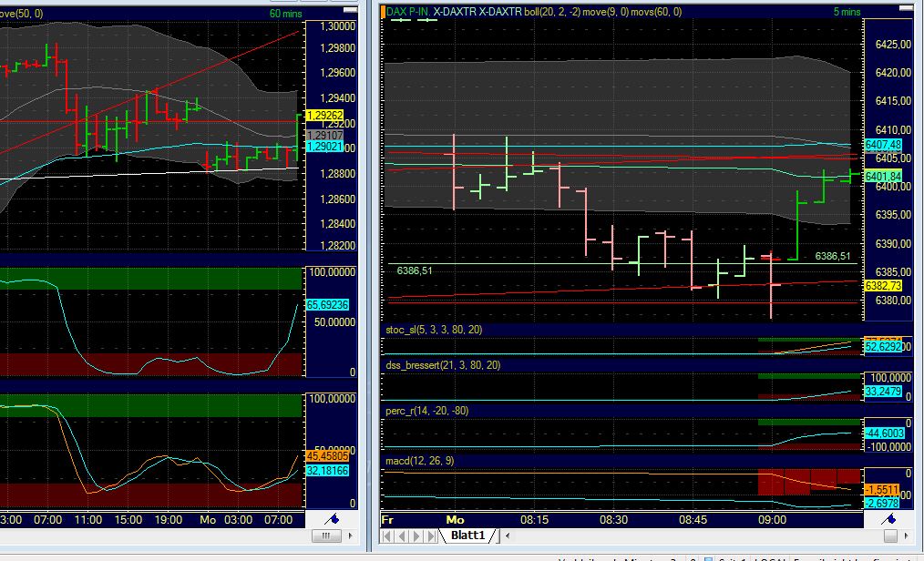Click the first-sheet navigation chevron
The height and width of the screenshot is (561, 924).
[385, 535]
